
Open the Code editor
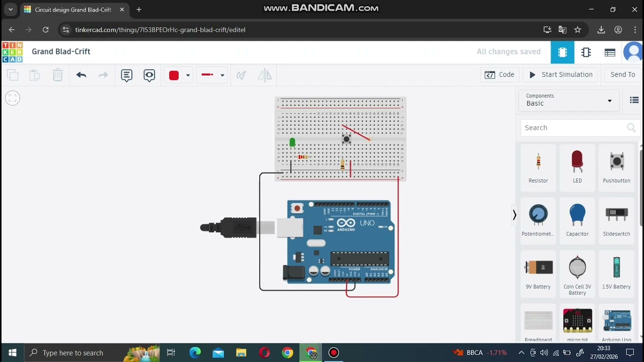click(500, 74)
